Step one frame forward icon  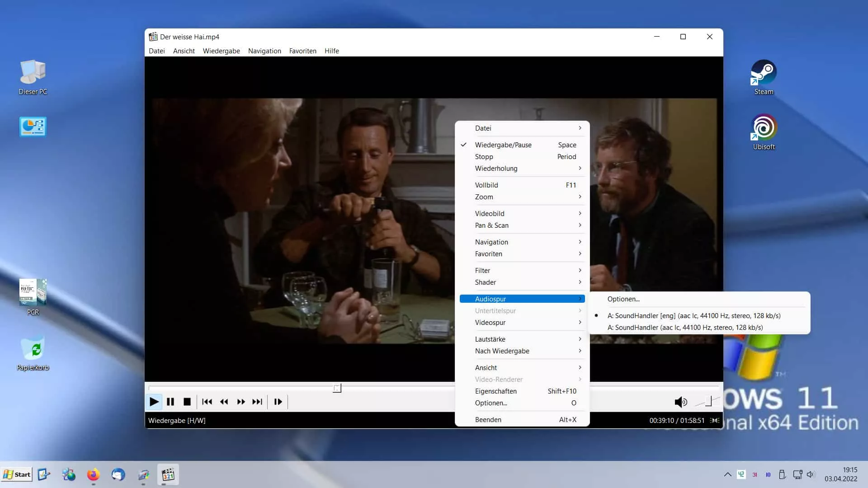tap(278, 401)
